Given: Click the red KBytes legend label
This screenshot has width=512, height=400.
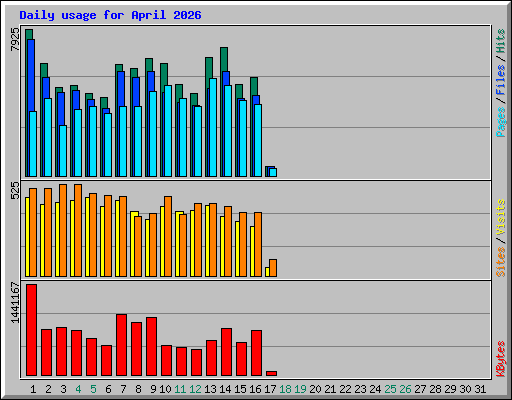Looking at the screenshot, I should pyautogui.click(x=501, y=358).
